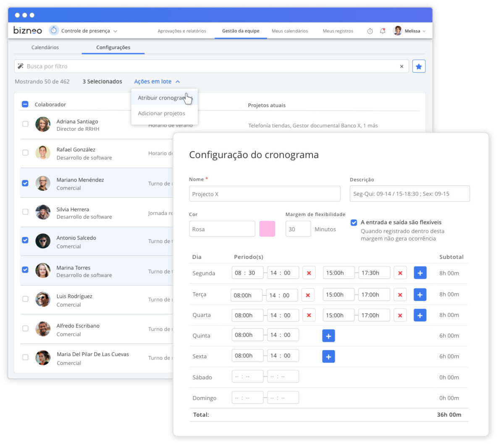Select Adriana Santiago's checkbox
Image resolution: width=504 pixels, height=444 pixels.
(25, 124)
